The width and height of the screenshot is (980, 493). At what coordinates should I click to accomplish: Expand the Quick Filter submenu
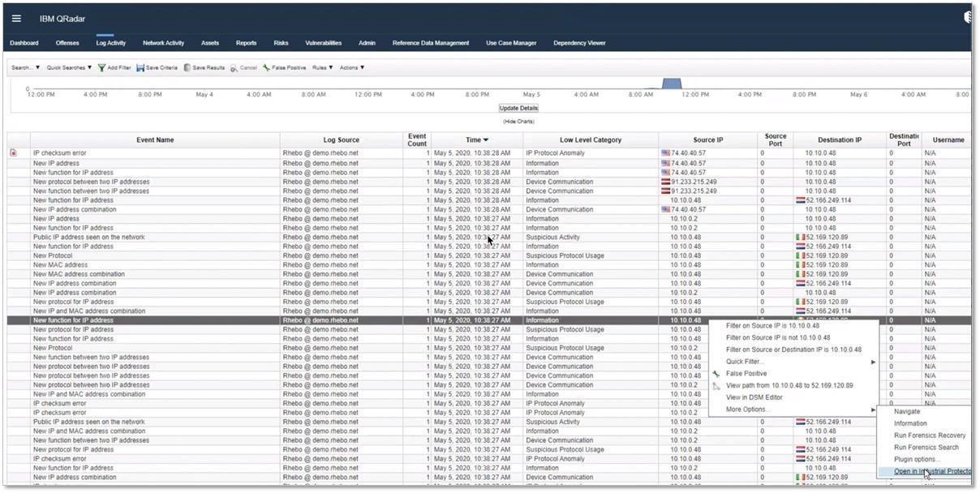[794, 362]
